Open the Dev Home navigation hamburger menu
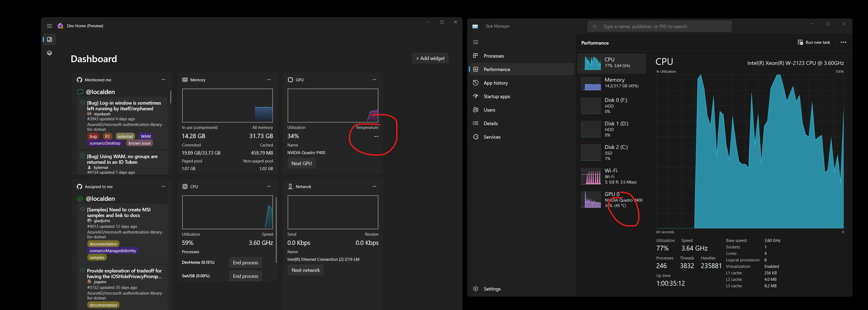This screenshot has height=310, width=868. tap(49, 26)
